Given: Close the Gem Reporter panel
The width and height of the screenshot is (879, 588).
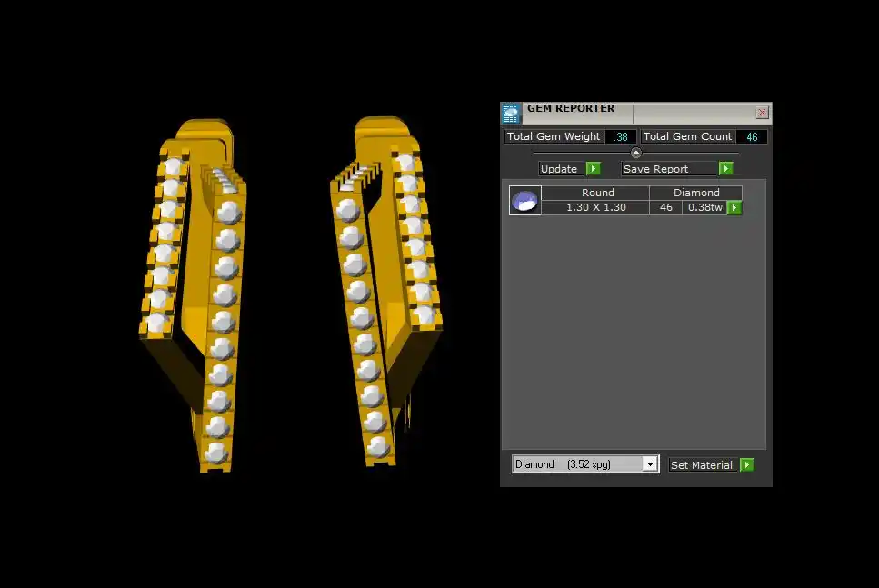Looking at the screenshot, I should pyautogui.click(x=762, y=113).
